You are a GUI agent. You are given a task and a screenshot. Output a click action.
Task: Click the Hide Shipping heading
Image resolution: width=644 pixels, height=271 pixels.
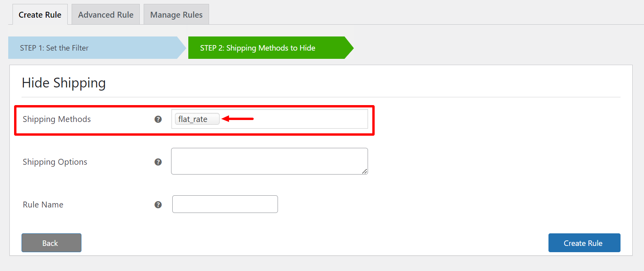point(64,83)
